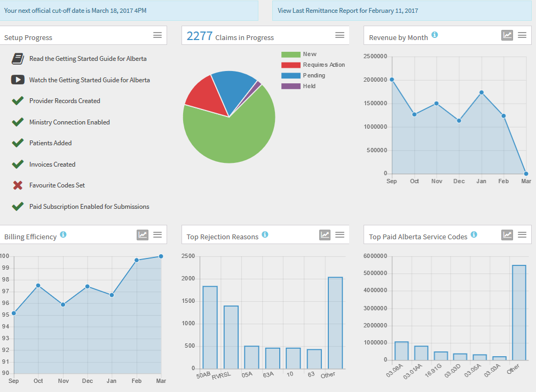Click info icon beside Top Paid Alberta Service Codes
This screenshot has height=392, width=536.
pyautogui.click(x=474, y=234)
